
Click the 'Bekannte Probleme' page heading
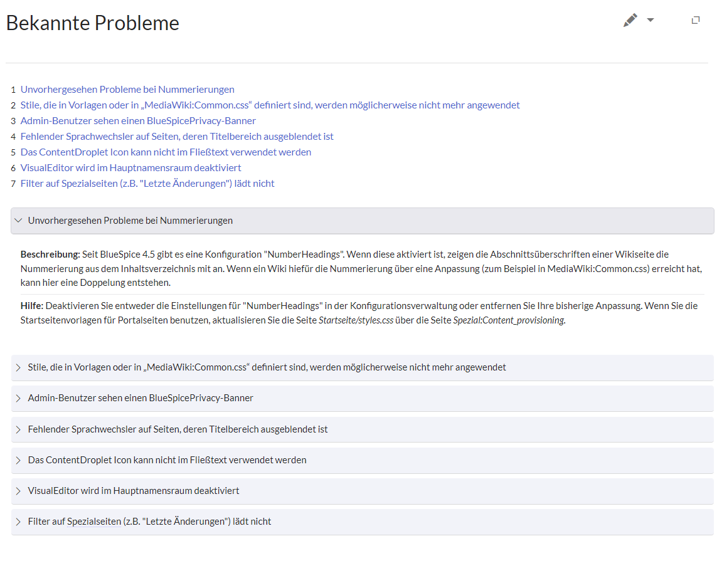(x=93, y=23)
